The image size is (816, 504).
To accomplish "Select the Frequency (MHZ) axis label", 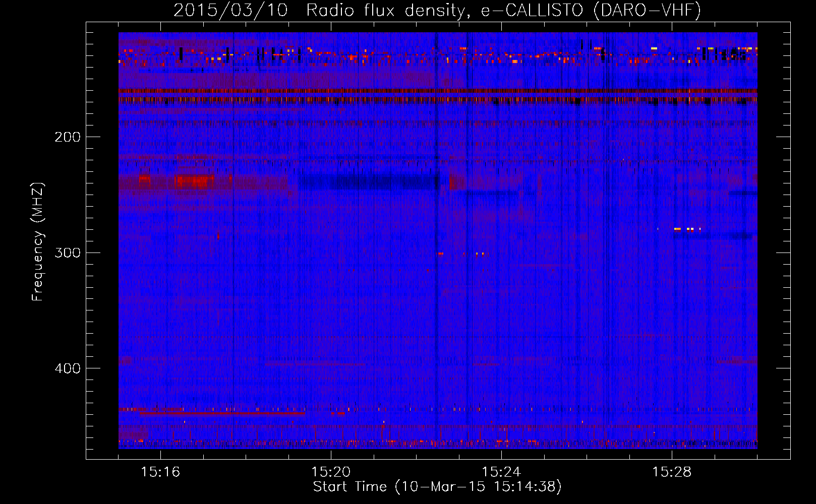I will pos(38,242).
